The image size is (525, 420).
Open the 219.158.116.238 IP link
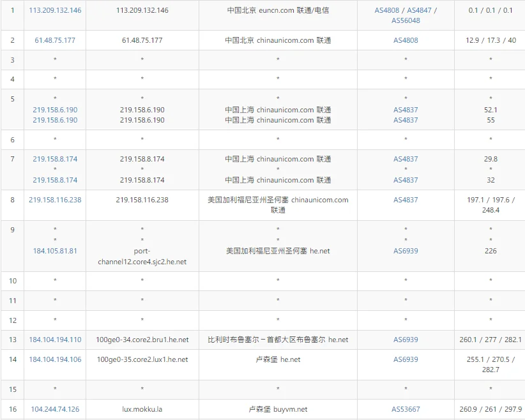55,200
